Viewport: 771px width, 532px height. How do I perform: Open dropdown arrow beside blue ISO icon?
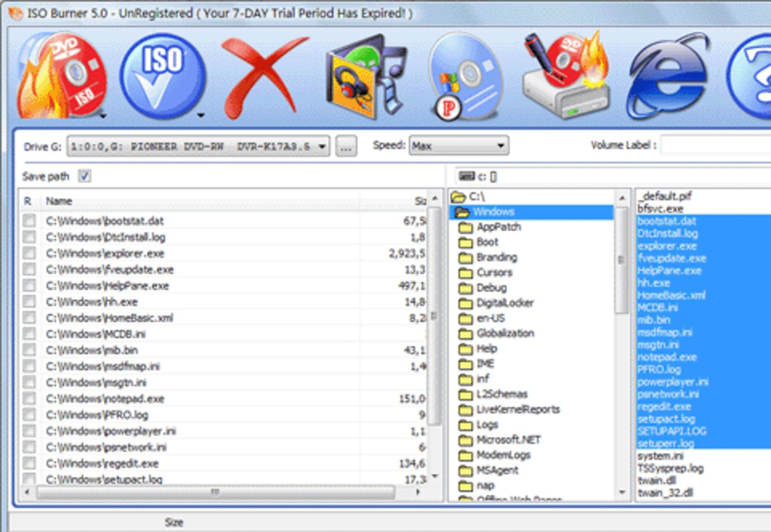(201, 116)
